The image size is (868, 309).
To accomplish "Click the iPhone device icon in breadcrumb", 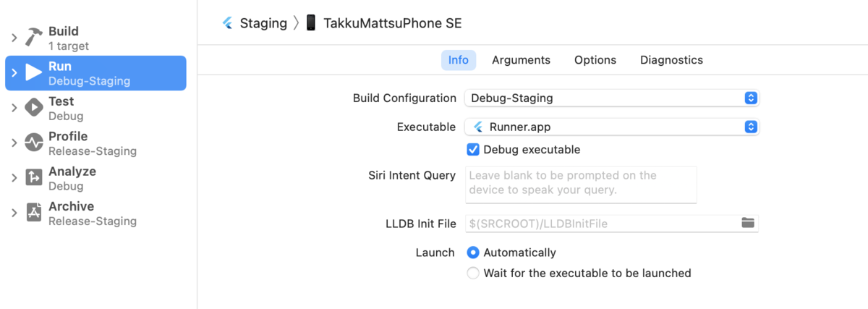I will point(311,23).
